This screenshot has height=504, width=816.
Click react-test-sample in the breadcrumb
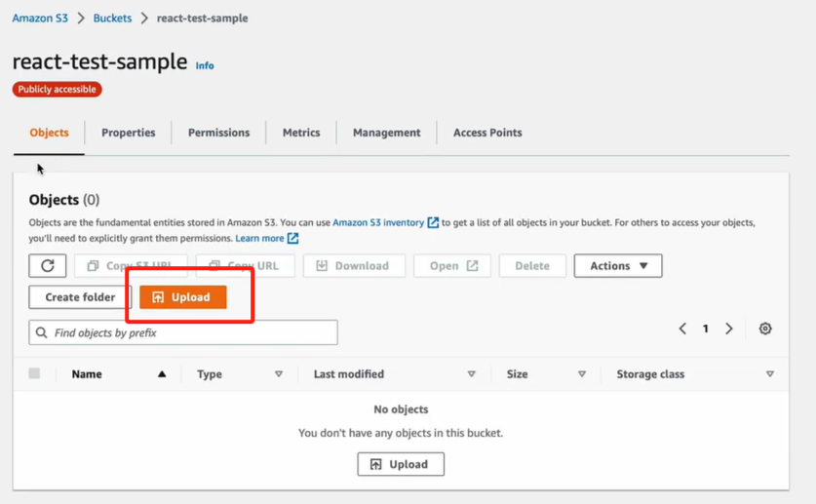pyautogui.click(x=203, y=19)
